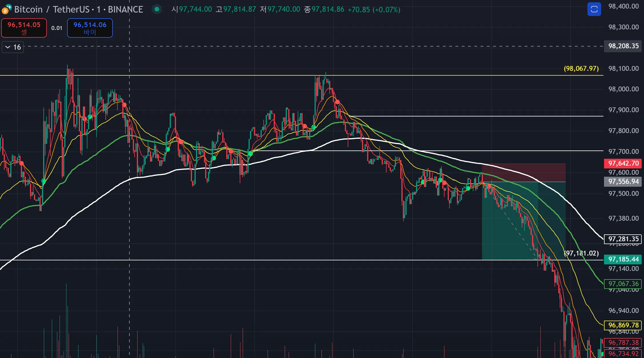Click the 97,067.36 green moving average label

(x=623, y=284)
